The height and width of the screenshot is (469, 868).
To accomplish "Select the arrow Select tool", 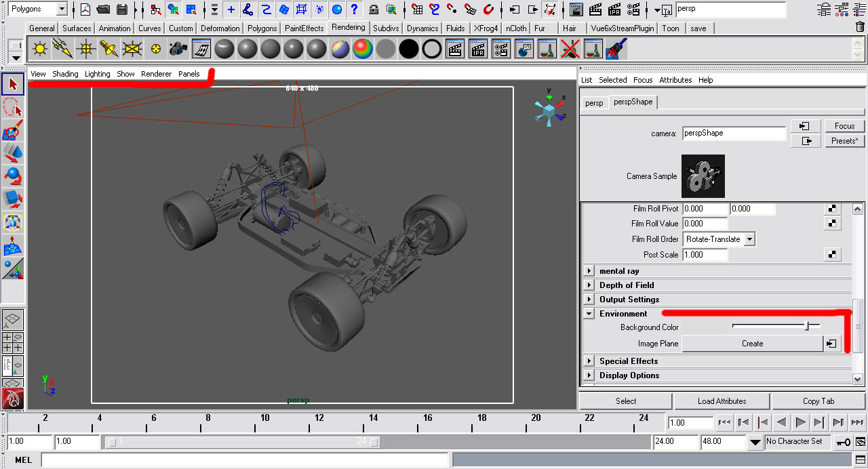I will 13,84.
